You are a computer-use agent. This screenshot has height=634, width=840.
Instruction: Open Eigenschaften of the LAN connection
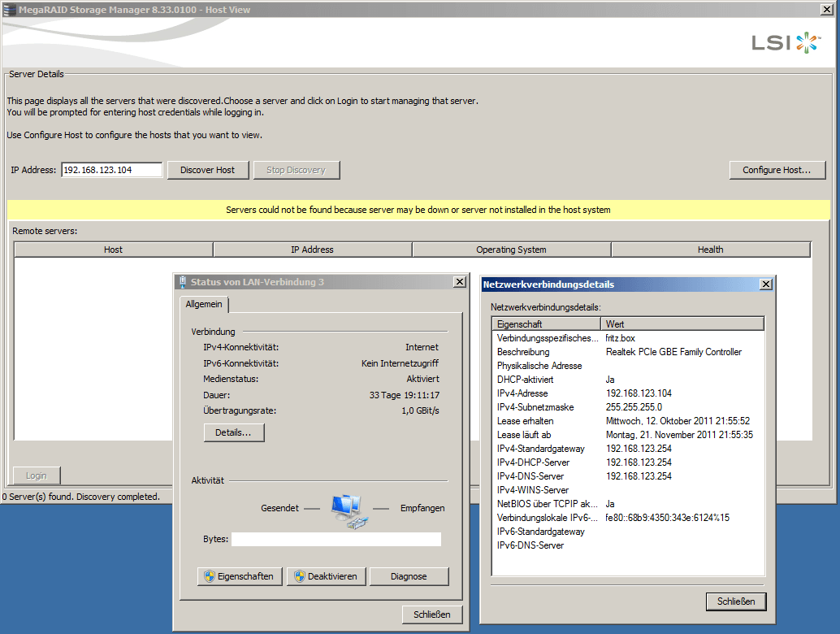(240, 576)
